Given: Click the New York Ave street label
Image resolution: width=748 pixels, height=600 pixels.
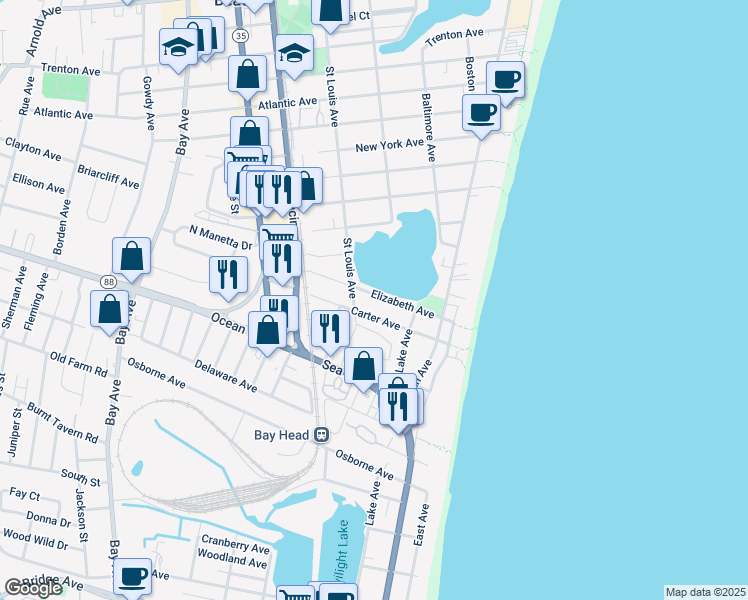Looking at the screenshot, I should (x=389, y=145).
